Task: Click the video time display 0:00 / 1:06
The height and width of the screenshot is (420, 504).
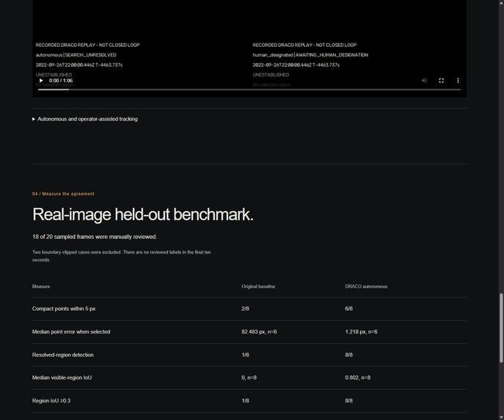Action: point(61,81)
